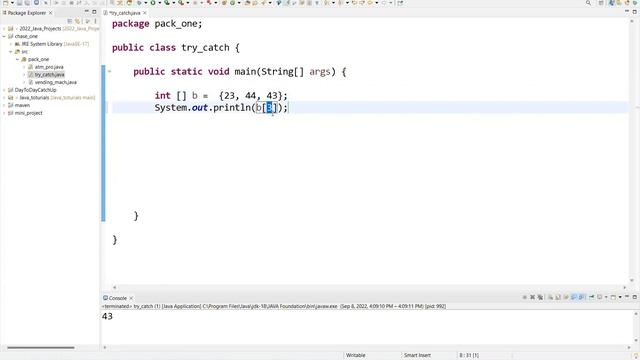Click Remove Launch X icon in Console
Screen dimensions: 640x360
pos(532,297)
